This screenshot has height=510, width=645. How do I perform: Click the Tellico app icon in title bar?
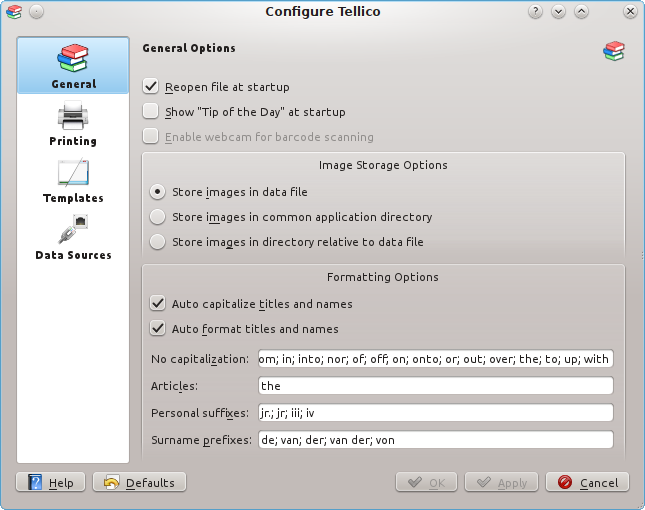pyautogui.click(x=13, y=12)
